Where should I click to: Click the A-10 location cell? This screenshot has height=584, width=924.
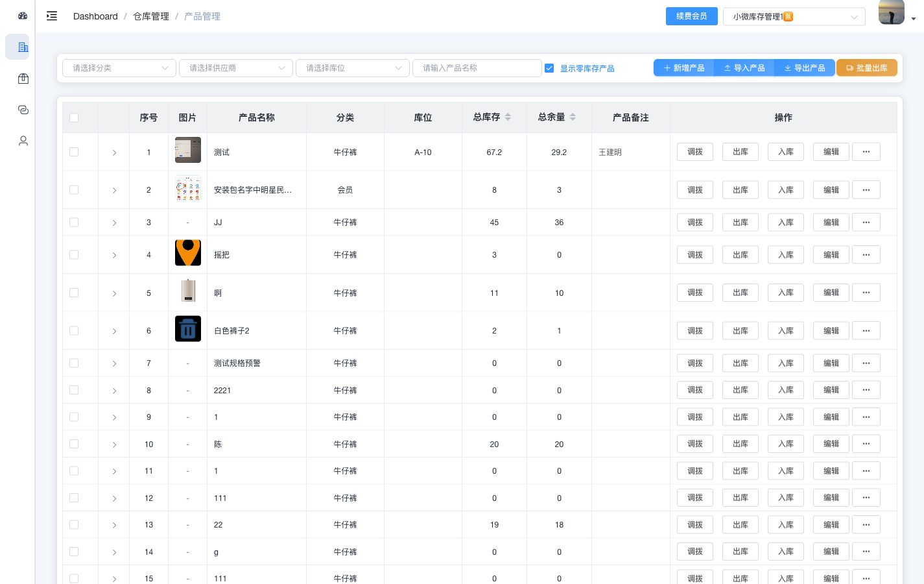click(423, 152)
